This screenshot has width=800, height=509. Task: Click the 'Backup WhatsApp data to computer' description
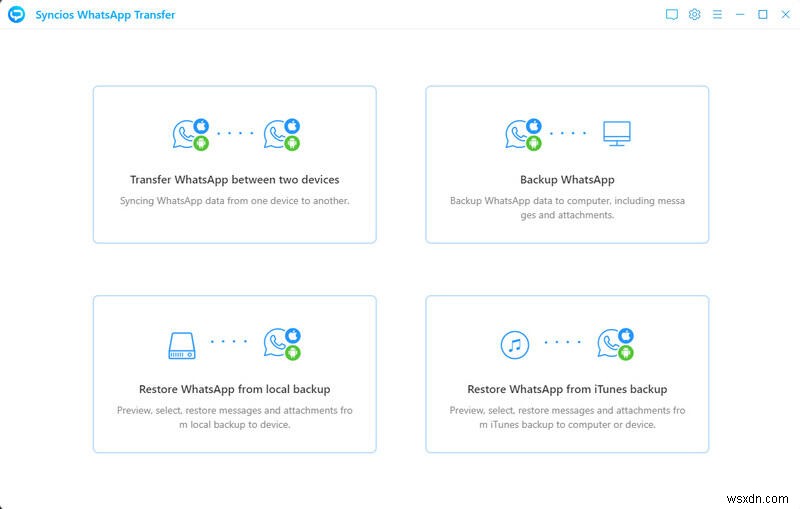pyautogui.click(x=567, y=208)
